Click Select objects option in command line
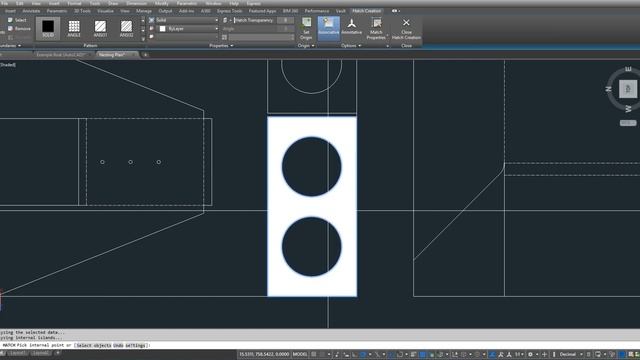This screenshot has height=360, width=640. coord(94,345)
